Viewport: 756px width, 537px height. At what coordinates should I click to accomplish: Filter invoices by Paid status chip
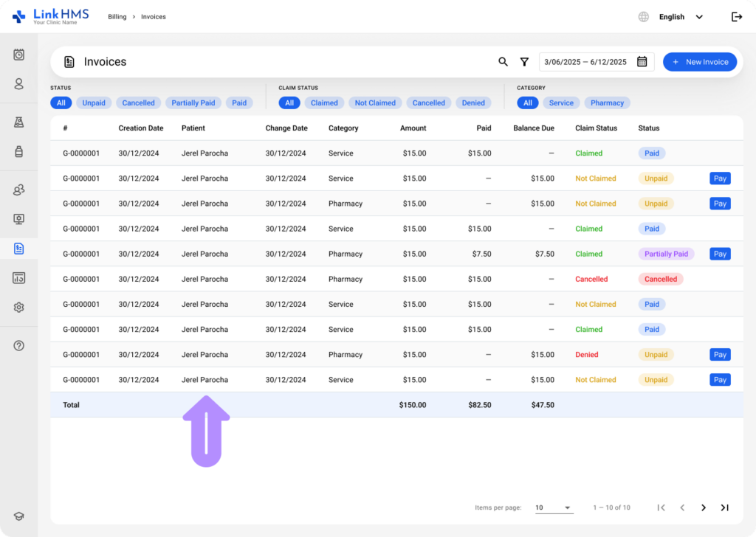point(239,103)
